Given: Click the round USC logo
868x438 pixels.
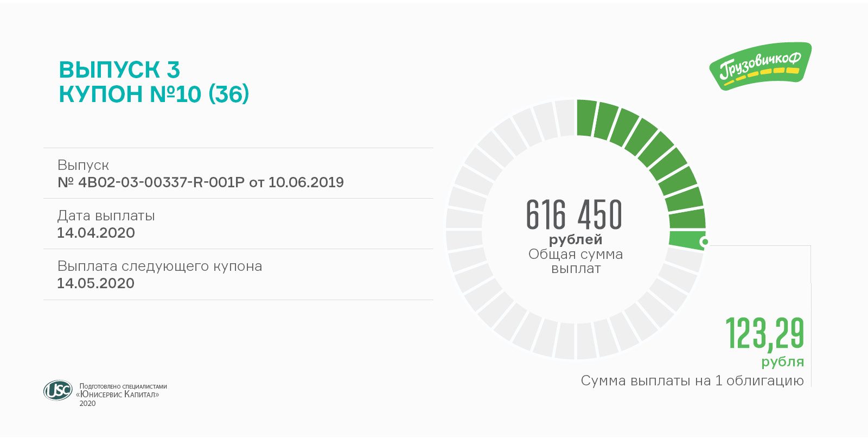Looking at the screenshot, I should pos(58,390).
